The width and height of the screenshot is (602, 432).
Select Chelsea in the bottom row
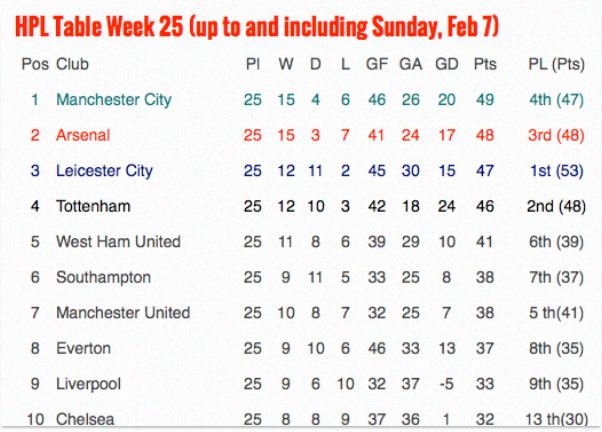pyautogui.click(x=85, y=419)
